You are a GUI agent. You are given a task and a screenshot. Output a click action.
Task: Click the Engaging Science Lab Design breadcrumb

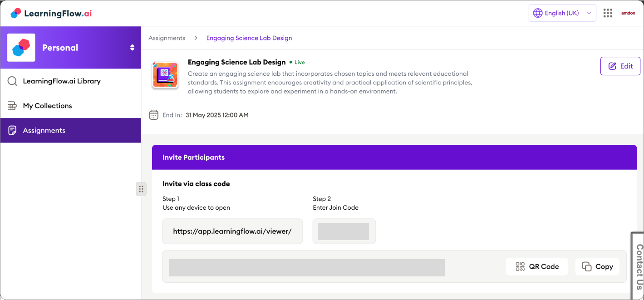pos(249,38)
